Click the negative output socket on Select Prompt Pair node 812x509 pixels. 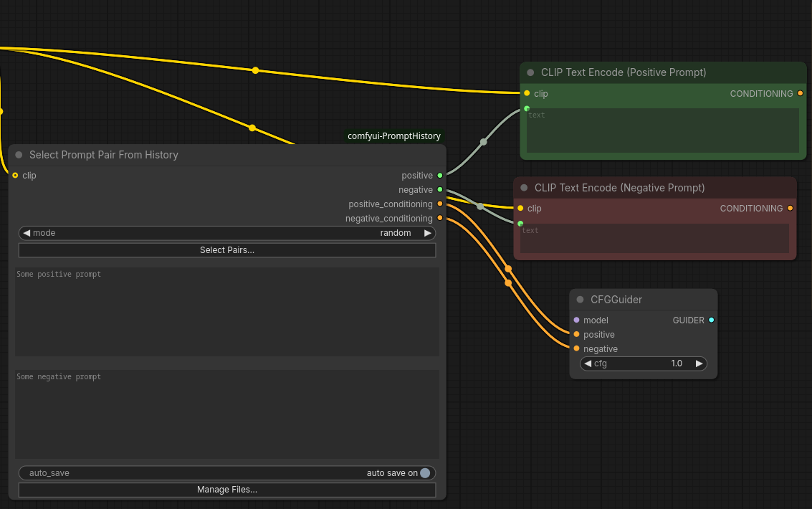440,189
